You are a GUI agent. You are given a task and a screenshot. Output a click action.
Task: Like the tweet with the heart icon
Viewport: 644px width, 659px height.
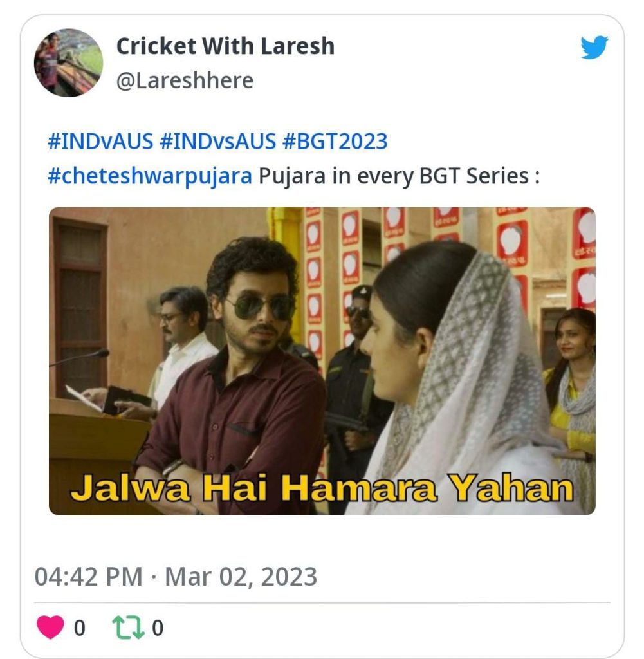pyautogui.click(x=50, y=627)
